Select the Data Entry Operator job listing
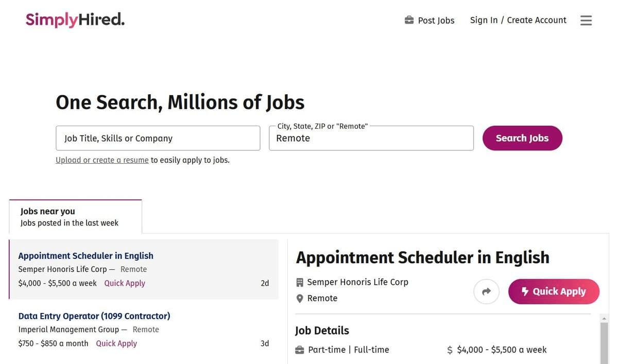Screen dimensions: 618x364 [x=94, y=316]
